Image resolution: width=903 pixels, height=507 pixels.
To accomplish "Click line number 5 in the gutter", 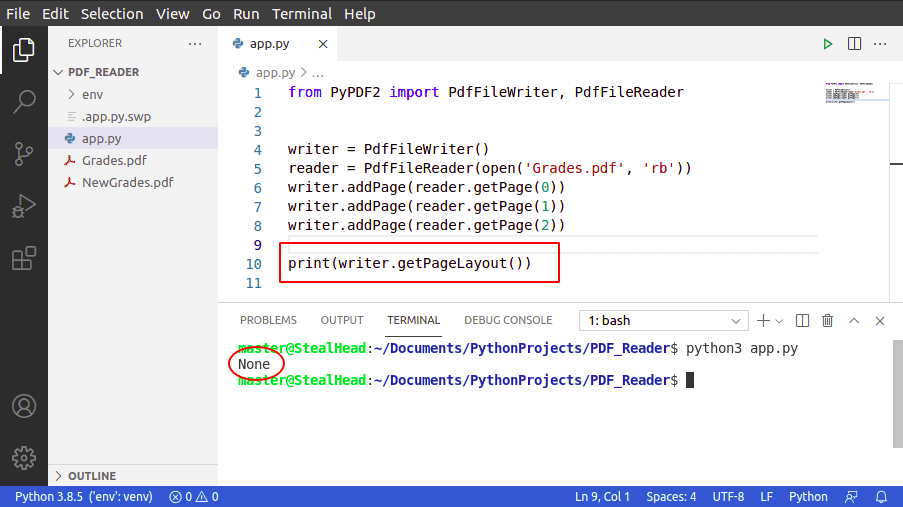I will [257, 169].
